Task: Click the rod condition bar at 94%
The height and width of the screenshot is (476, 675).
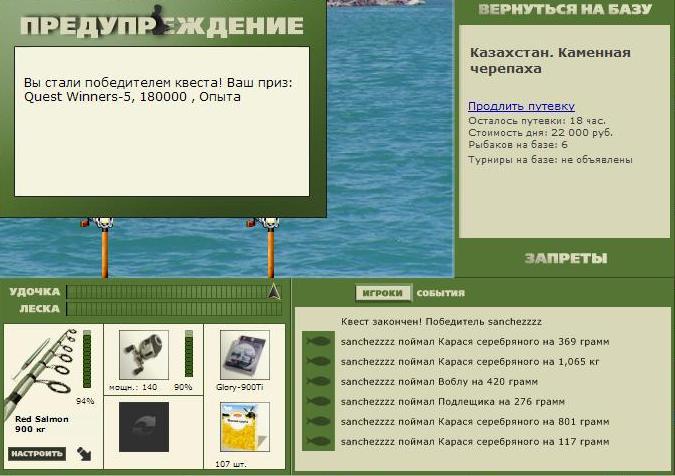Action: tap(87, 359)
